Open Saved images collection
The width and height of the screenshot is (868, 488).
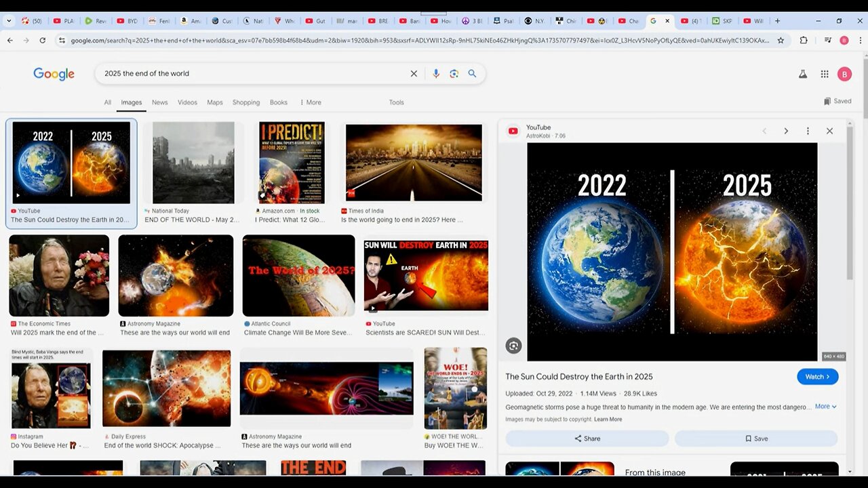pos(837,101)
